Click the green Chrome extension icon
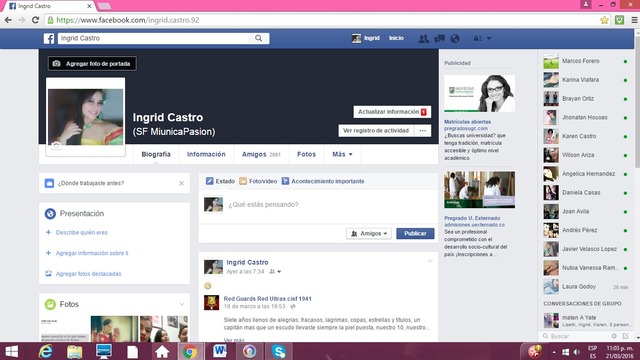The image size is (640, 360). [619, 20]
